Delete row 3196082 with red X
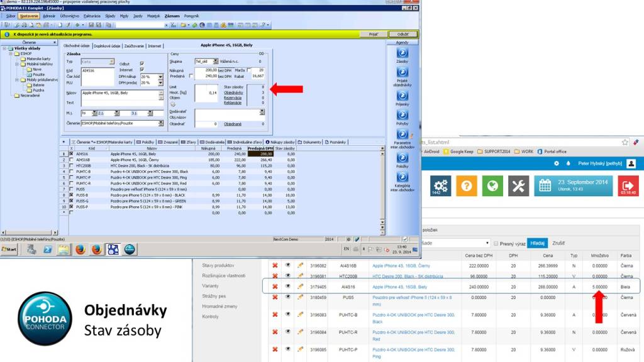Image resolution: width=644 pixels, height=362 pixels. (x=275, y=266)
